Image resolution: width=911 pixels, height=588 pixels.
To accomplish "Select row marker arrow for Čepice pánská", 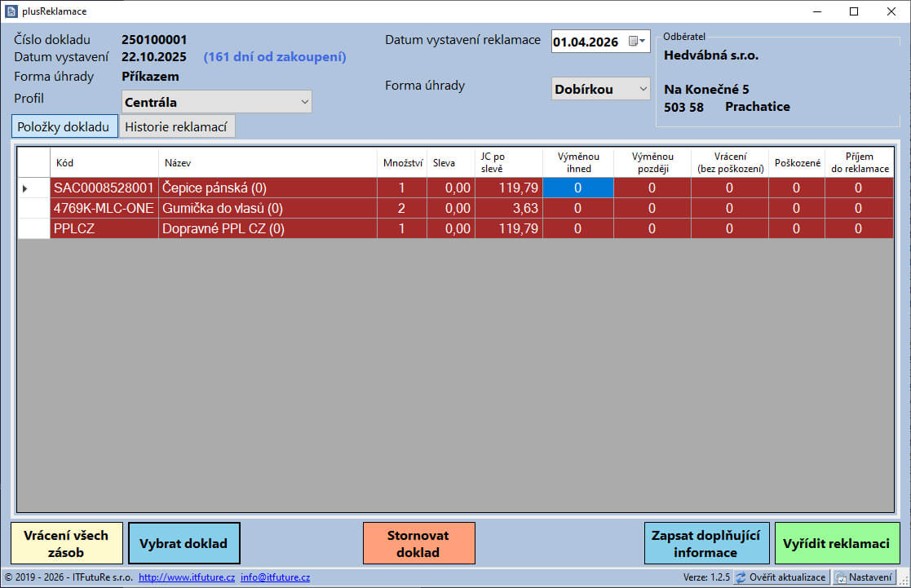I will [24, 188].
